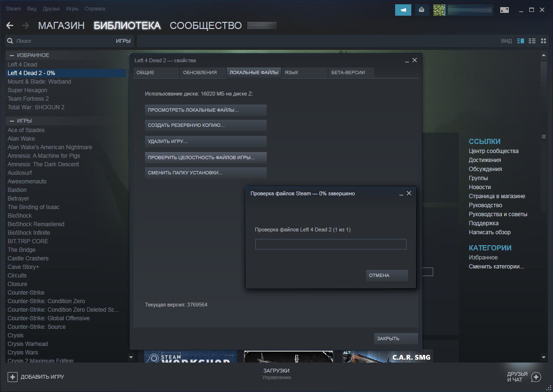Image resolution: width=553 pixels, height=392 pixels.
Task: Click the user avatar picture
Action: click(439, 10)
